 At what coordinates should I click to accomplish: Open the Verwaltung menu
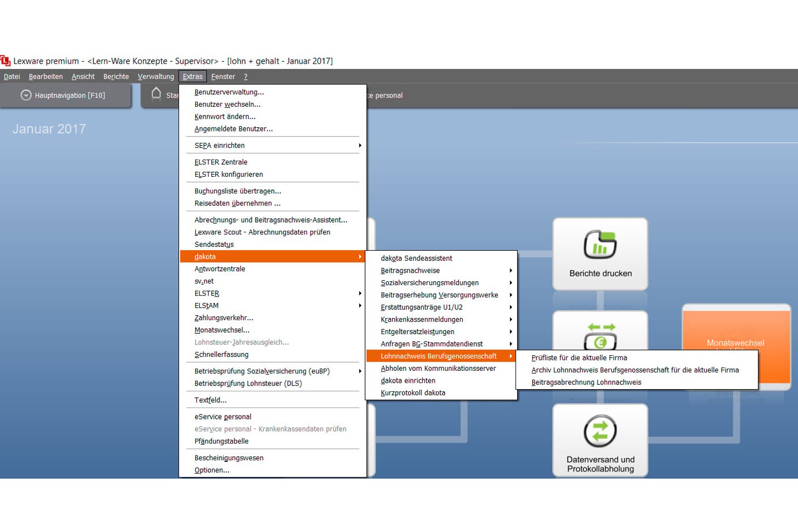click(x=156, y=77)
